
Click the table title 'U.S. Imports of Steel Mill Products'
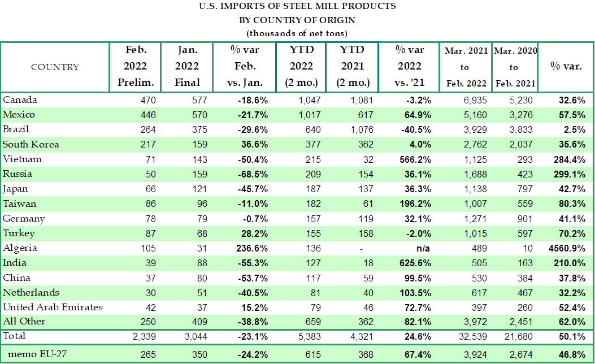[298, 7]
